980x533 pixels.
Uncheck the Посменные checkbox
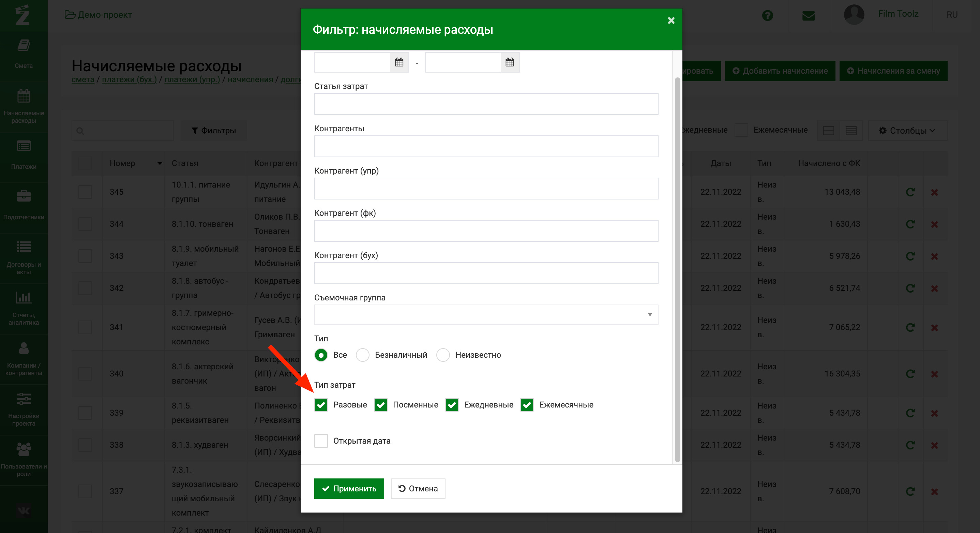tap(381, 405)
